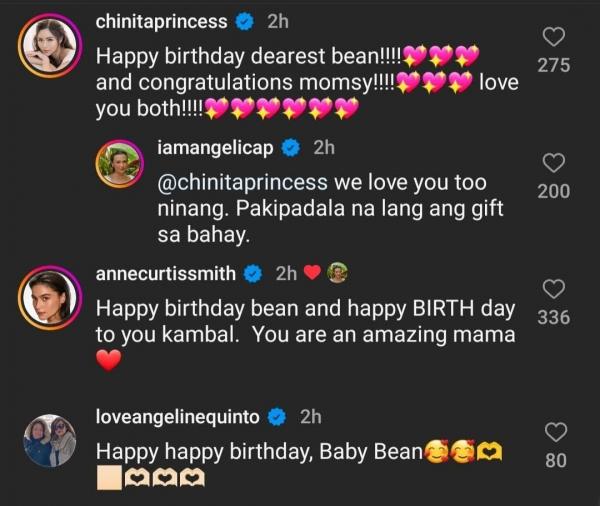
Task: Click annecurtissmith's blue verified badge
Action: tap(254, 273)
